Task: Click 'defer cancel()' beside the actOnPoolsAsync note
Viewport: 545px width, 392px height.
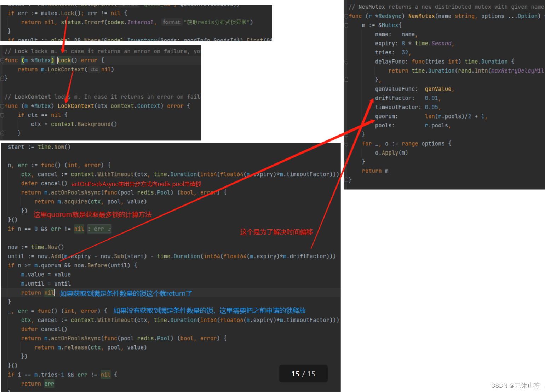Action: (44, 183)
